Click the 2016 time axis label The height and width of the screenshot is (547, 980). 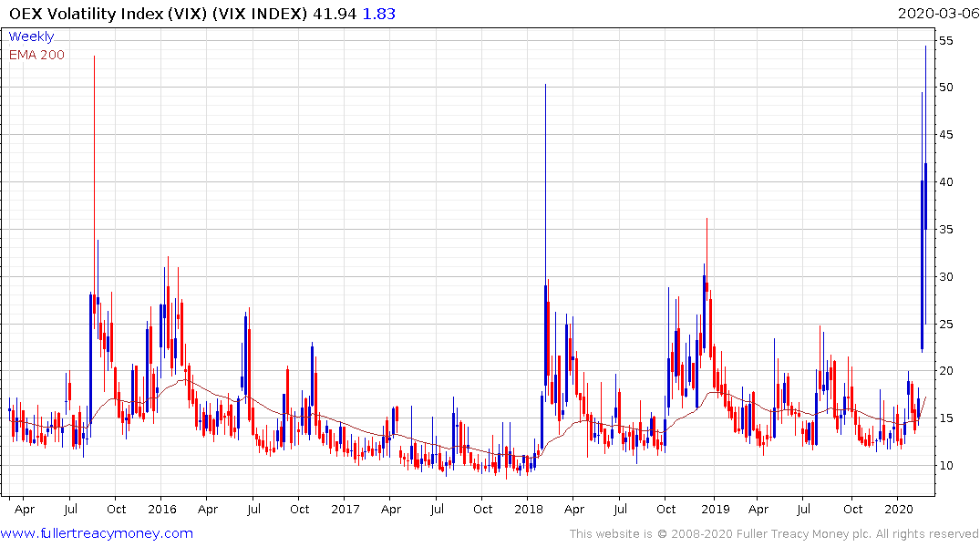(162, 509)
